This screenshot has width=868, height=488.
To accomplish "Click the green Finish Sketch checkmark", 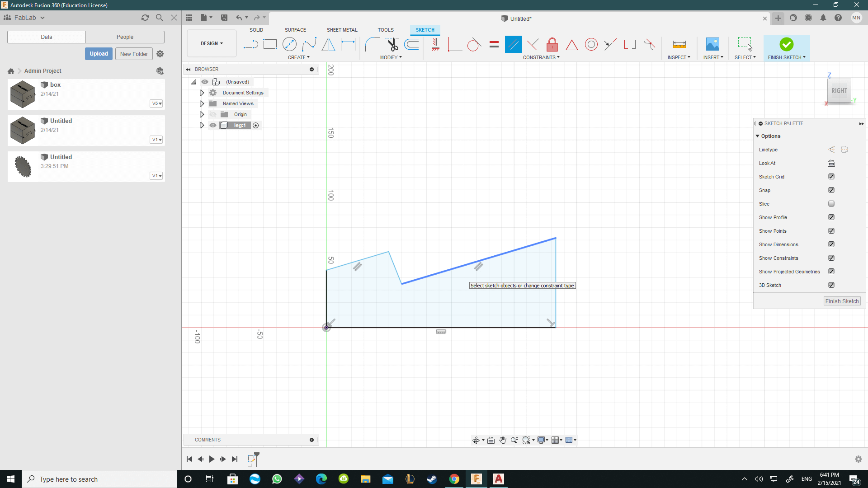I will 786,44.
